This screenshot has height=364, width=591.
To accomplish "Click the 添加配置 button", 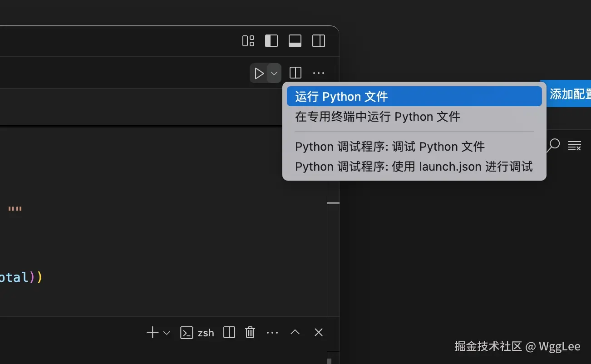I will click(x=568, y=94).
